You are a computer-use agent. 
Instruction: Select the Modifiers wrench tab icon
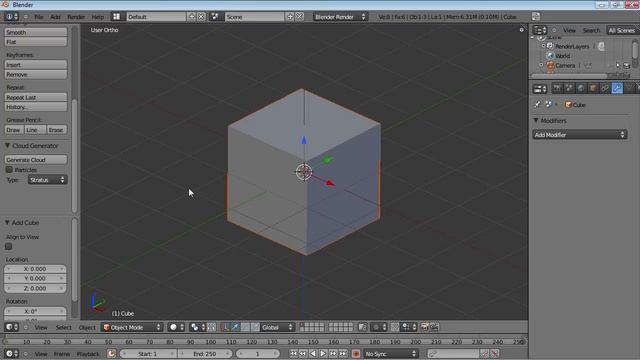click(617, 88)
